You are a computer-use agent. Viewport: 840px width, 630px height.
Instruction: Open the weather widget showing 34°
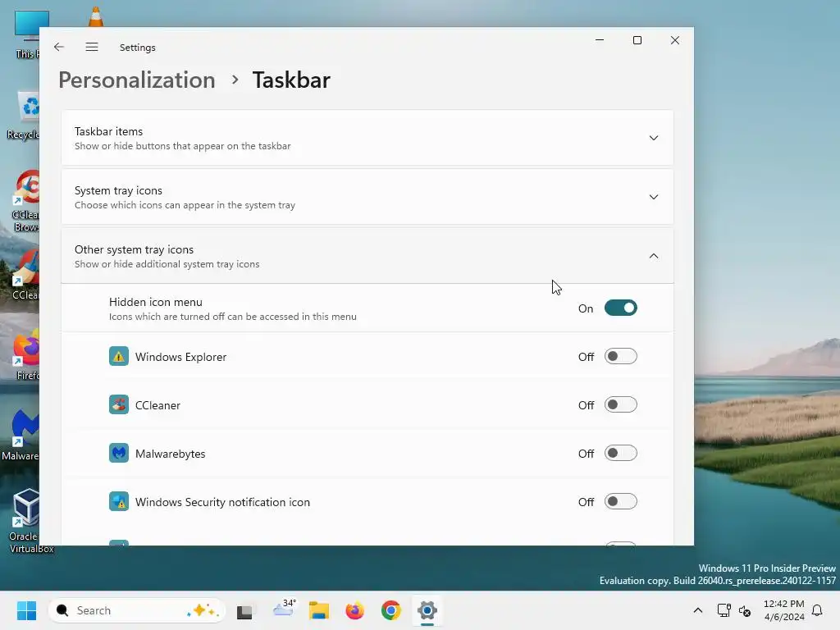(284, 609)
